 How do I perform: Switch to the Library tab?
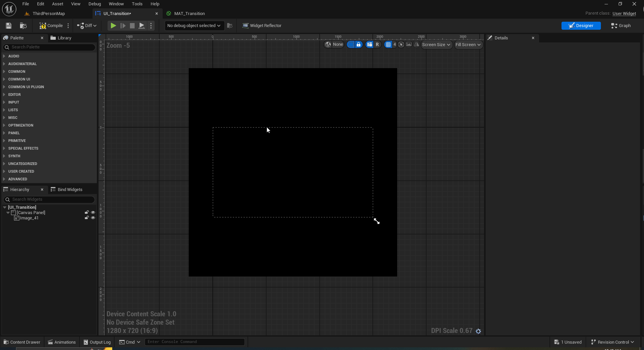(x=61, y=38)
